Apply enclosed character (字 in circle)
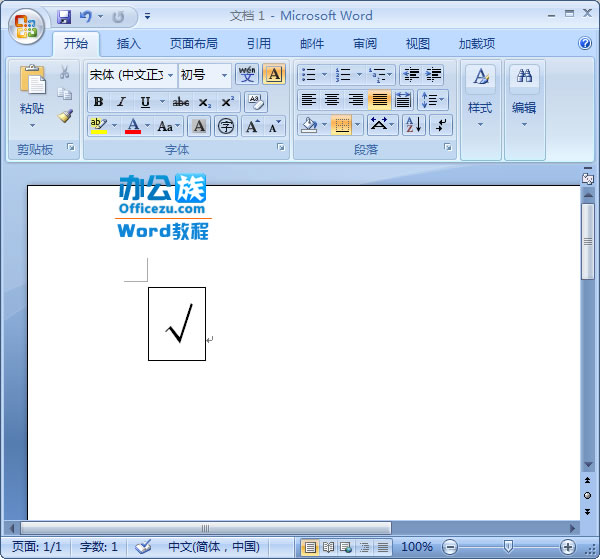The image size is (600, 559). [x=226, y=126]
